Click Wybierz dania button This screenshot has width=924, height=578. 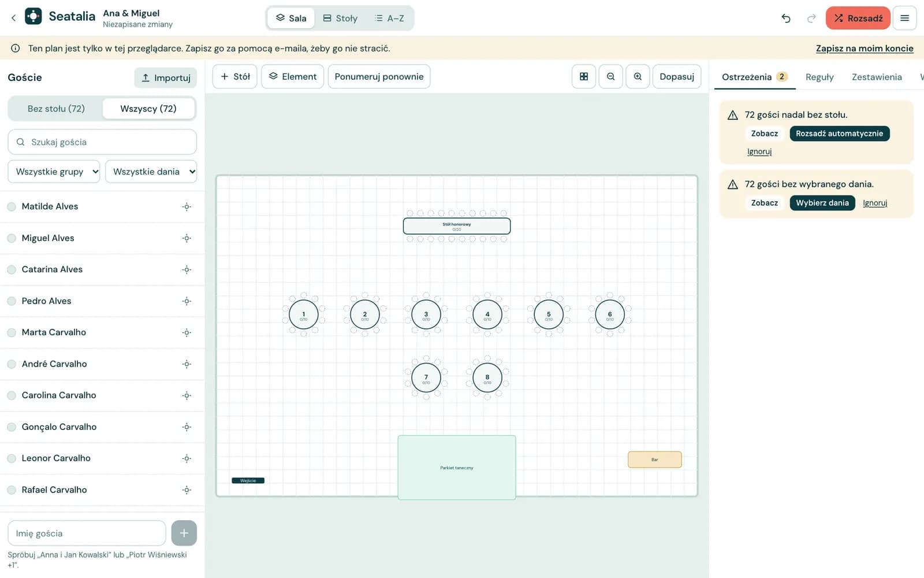tap(822, 203)
